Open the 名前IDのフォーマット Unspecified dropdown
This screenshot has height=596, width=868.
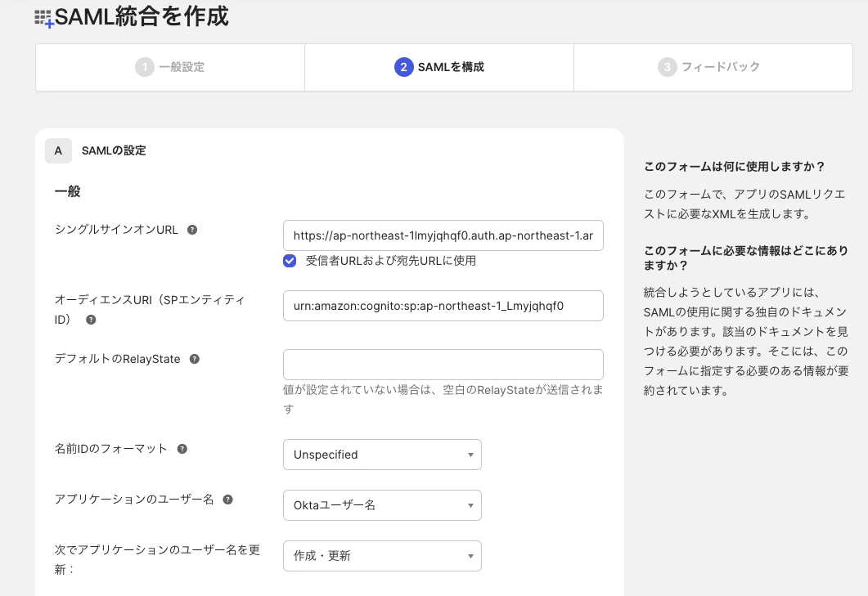coord(382,455)
